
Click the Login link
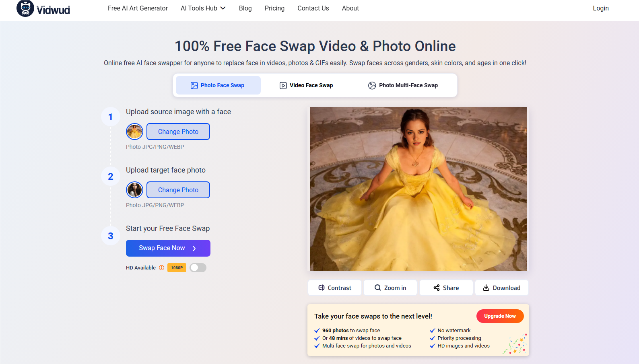click(x=601, y=8)
